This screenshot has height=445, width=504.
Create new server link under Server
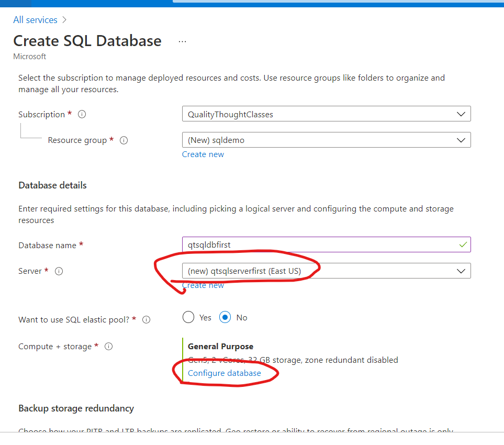pos(203,285)
